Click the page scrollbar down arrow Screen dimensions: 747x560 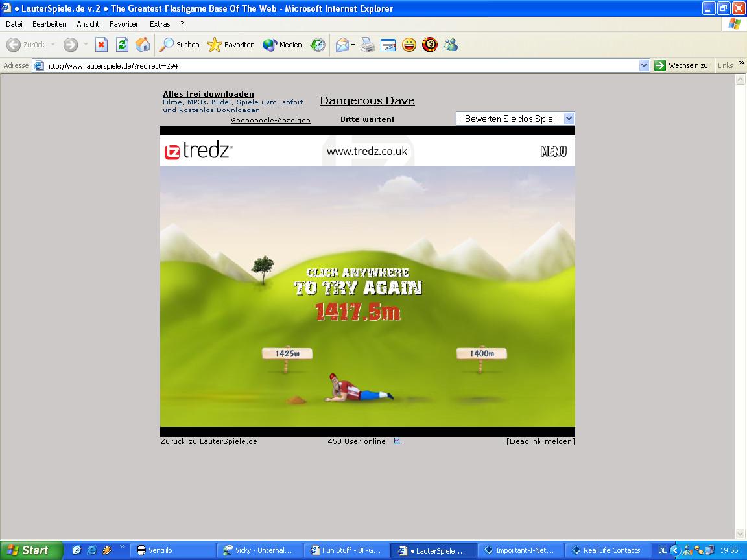[740, 534]
